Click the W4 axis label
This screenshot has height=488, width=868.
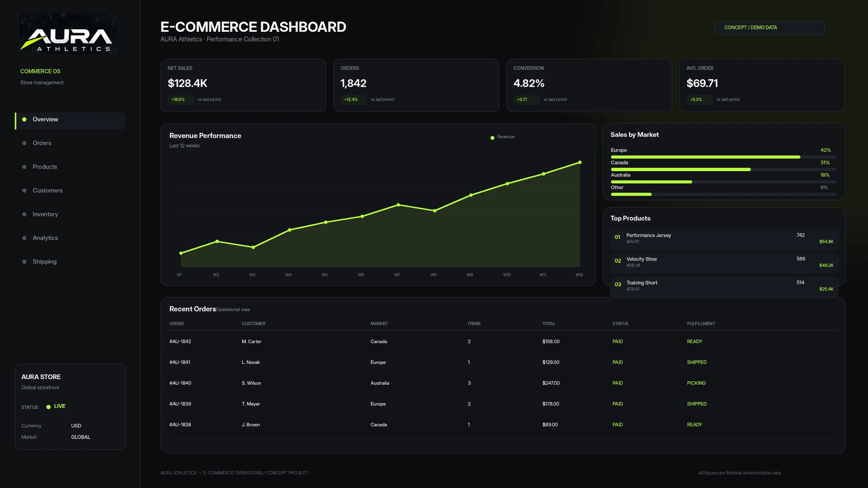(x=288, y=275)
